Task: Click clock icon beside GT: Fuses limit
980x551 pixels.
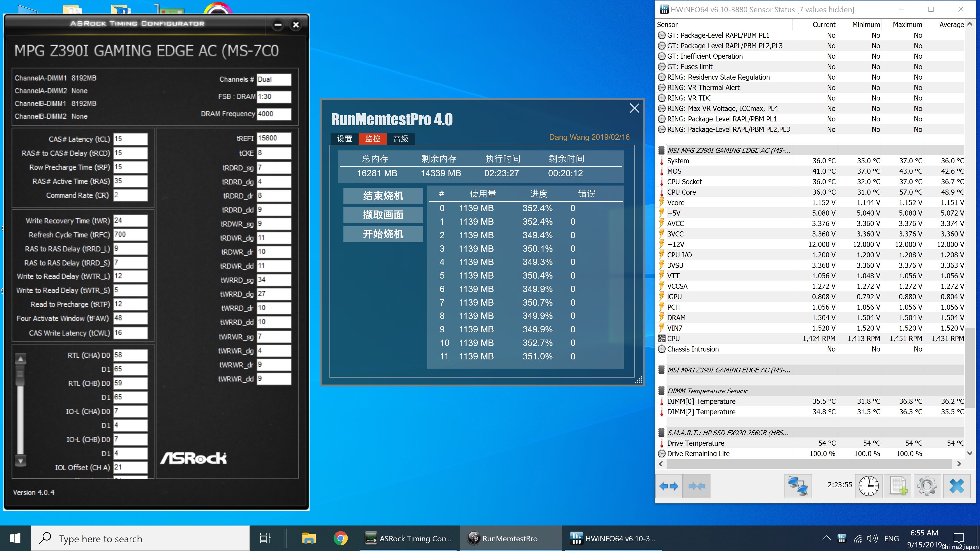Action: [662, 67]
